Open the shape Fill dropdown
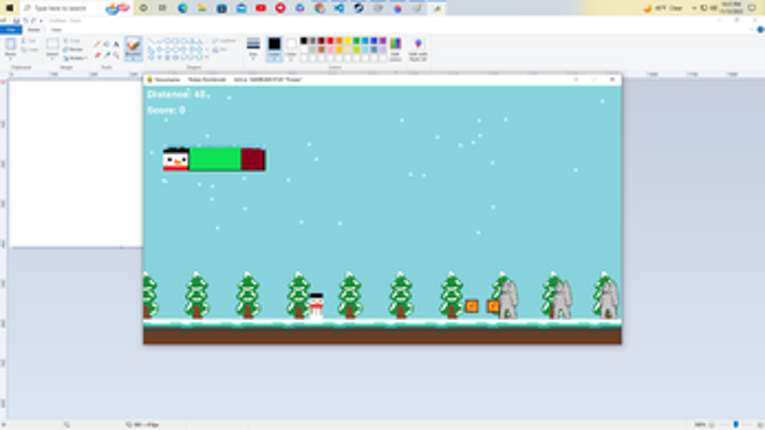This screenshot has height=430, width=765. tap(221, 49)
